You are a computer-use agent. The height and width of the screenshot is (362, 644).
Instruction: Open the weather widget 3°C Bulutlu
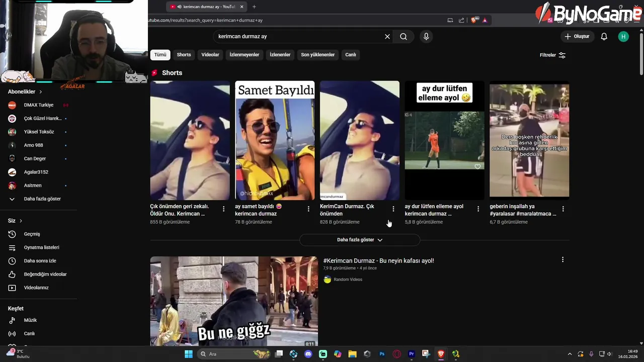[x=18, y=354]
